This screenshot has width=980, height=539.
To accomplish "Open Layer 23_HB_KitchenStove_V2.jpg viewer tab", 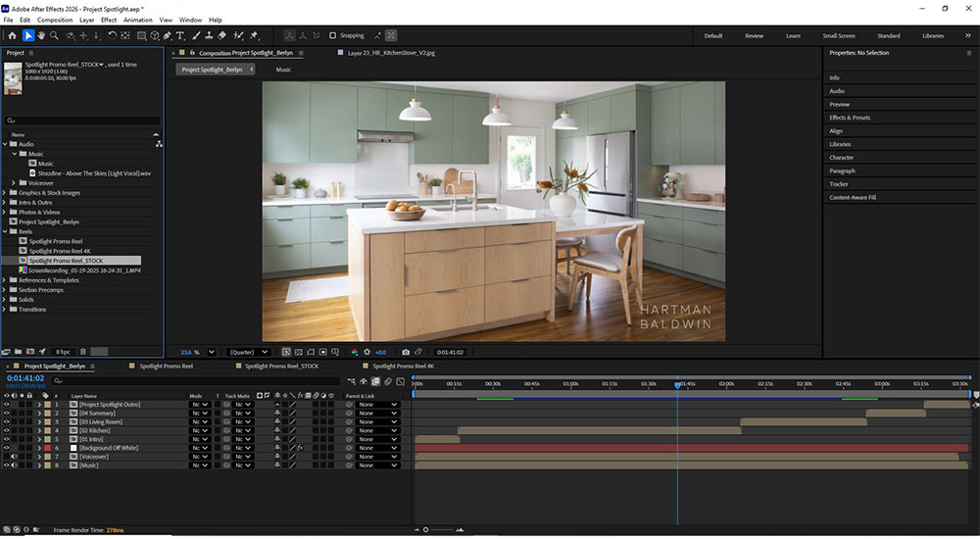I will [x=391, y=53].
